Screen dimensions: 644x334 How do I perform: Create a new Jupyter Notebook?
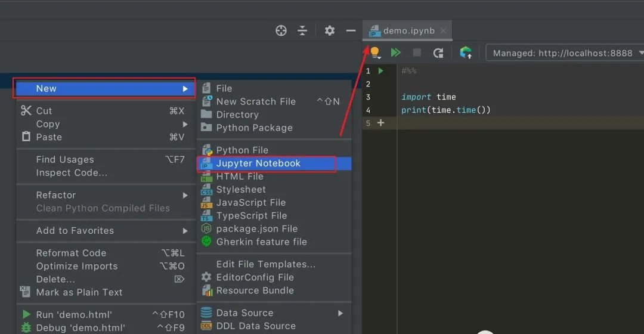pos(274,163)
